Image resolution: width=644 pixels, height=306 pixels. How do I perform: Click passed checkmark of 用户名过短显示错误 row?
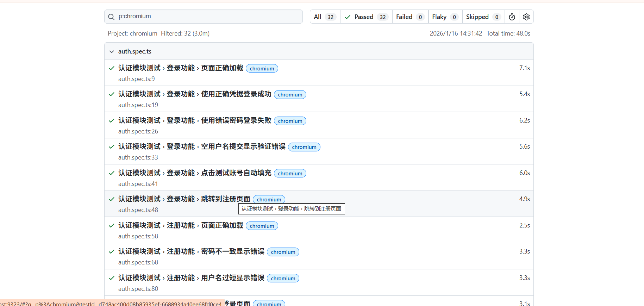[x=112, y=278]
